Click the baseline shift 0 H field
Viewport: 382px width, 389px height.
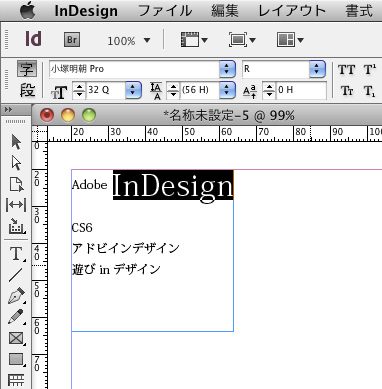pyautogui.click(x=301, y=90)
